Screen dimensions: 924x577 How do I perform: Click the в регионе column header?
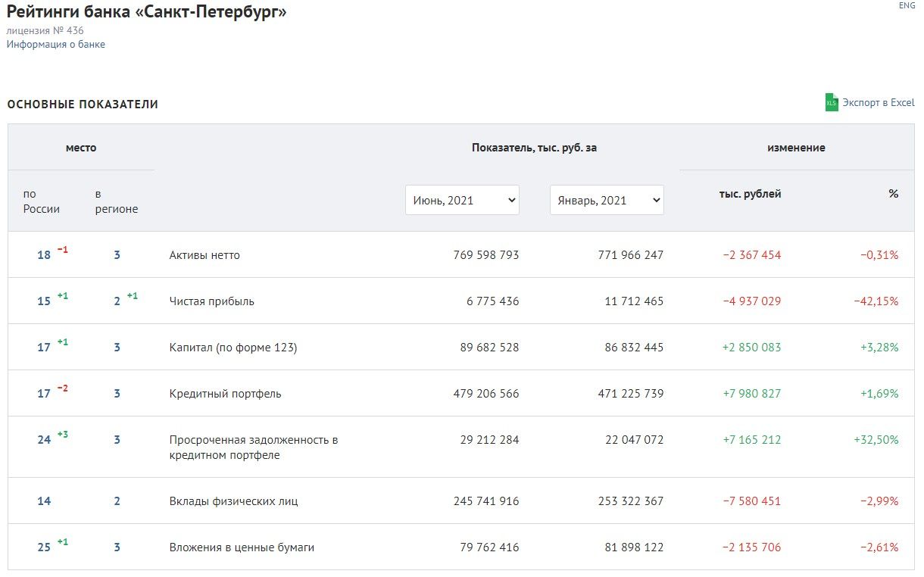(117, 201)
